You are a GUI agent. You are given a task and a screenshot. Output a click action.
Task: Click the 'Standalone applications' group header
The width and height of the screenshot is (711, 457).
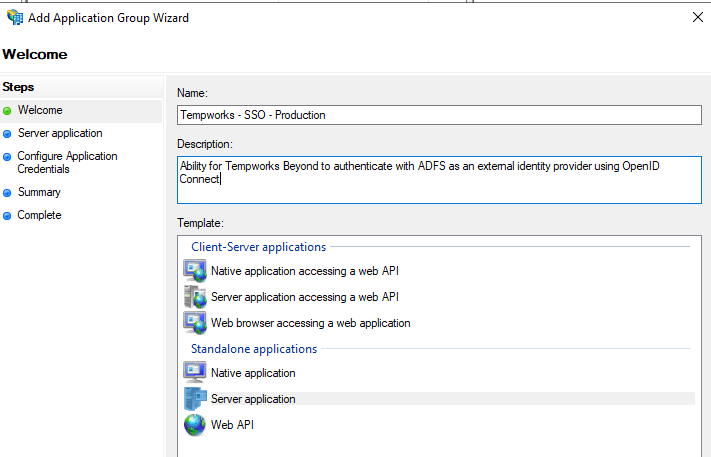click(x=254, y=349)
